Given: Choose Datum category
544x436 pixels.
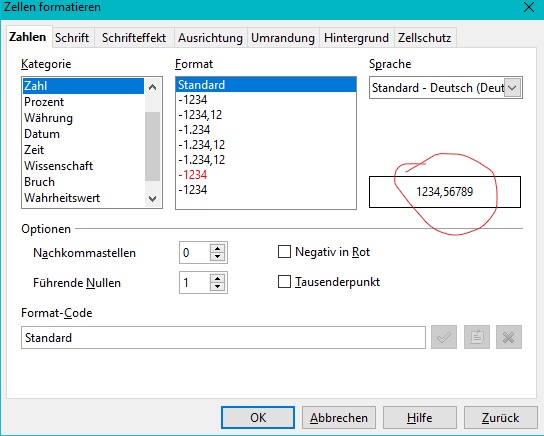Looking at the screenshot, I should tap(83, 134).
